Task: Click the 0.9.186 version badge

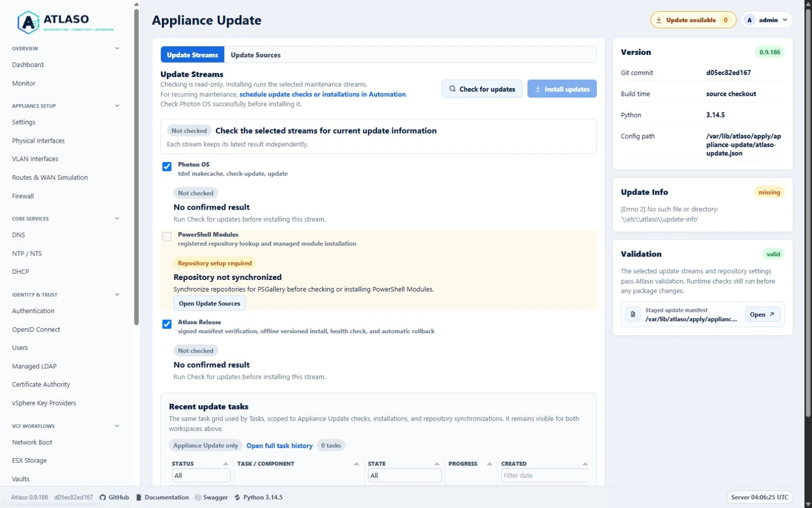Action: (x=770, y=52)
